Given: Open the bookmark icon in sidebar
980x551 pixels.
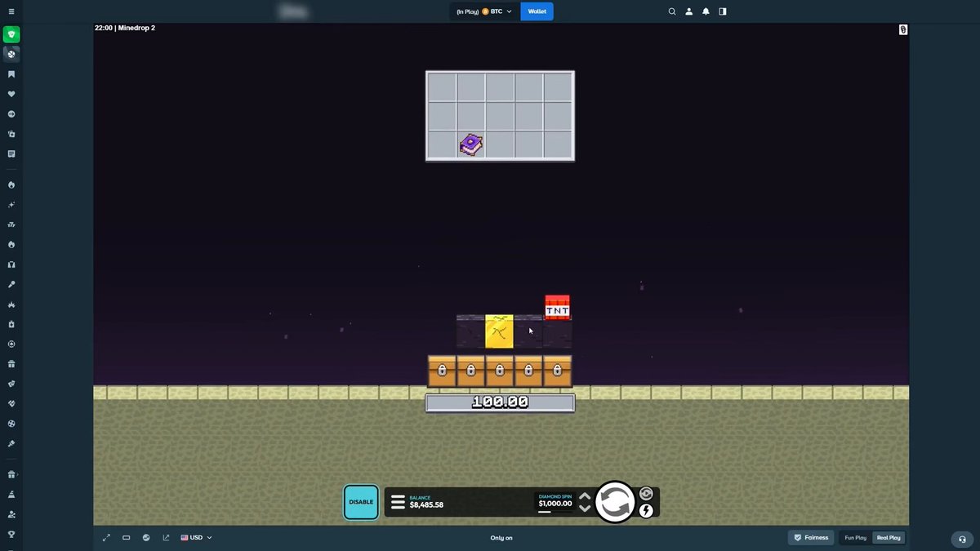Looking at the screenshot, I should point(11,74).
